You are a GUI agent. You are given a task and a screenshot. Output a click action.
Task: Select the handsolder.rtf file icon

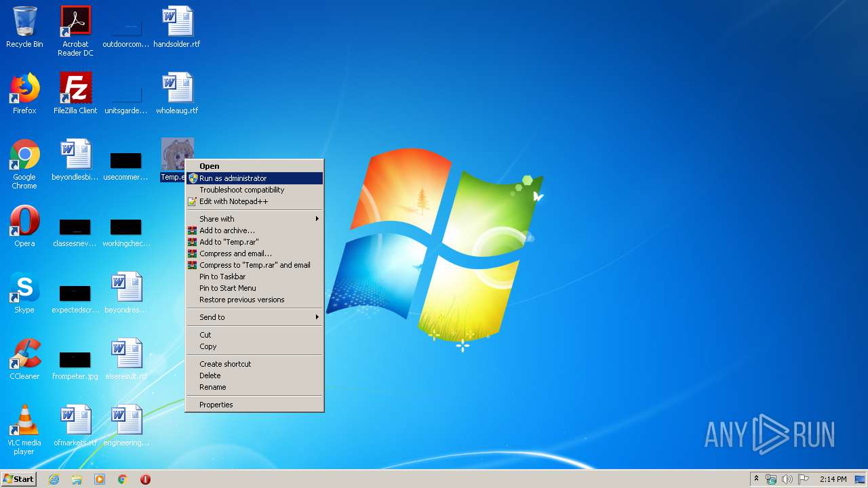pos(177,22)
